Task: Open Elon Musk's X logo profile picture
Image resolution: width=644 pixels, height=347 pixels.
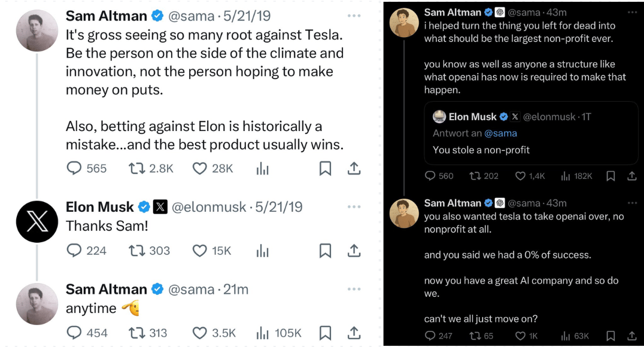Action: [x=37, y=221]
